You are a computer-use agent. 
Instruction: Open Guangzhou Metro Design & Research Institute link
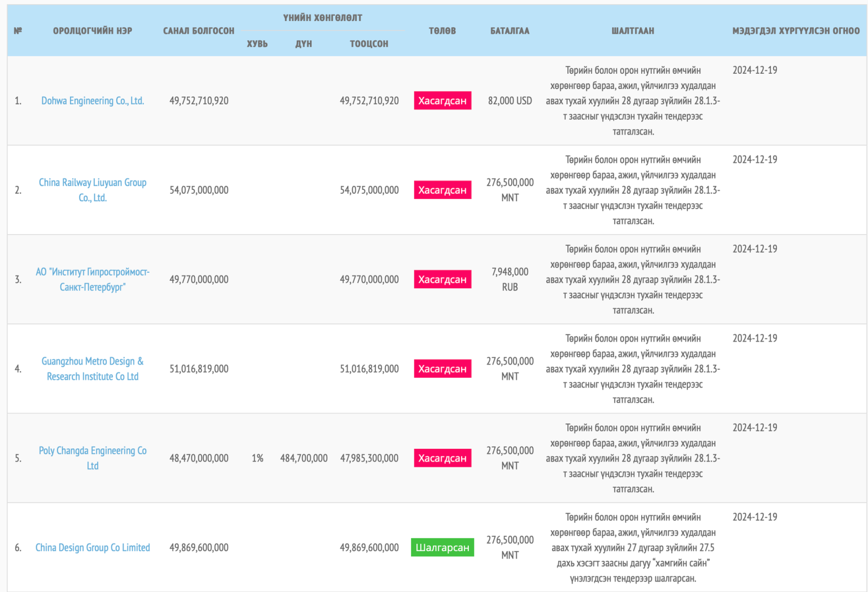(x=93, y=369)
